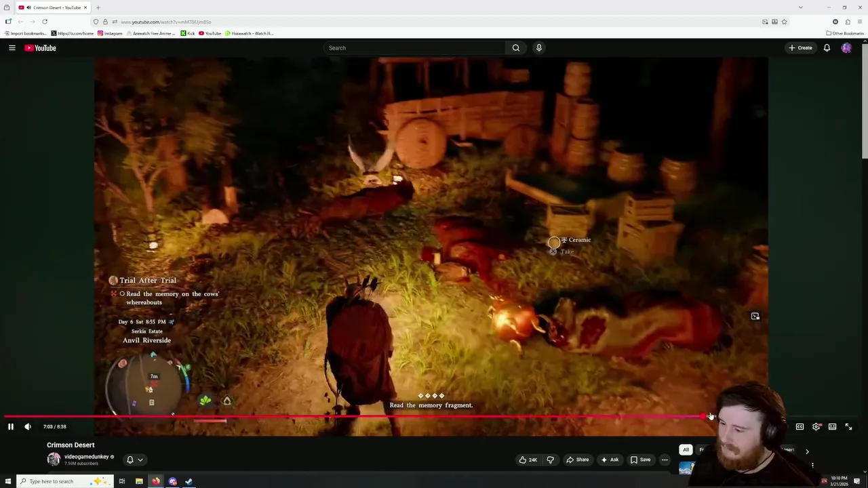Screen dimensions: 868x488
Task: Go to the YouTube home logo
Action: coord(40,48)
